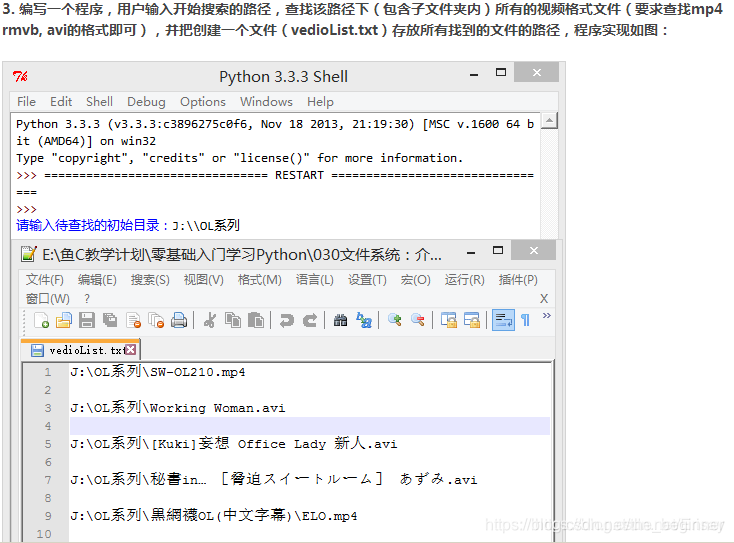Open the File menu in Python Shell

pyautogui.click(x=26, y=102)
